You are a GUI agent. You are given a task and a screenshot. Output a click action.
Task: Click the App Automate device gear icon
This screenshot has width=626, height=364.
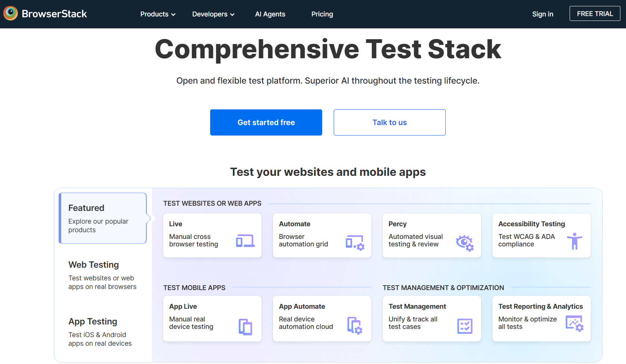[x=355, y=326]
